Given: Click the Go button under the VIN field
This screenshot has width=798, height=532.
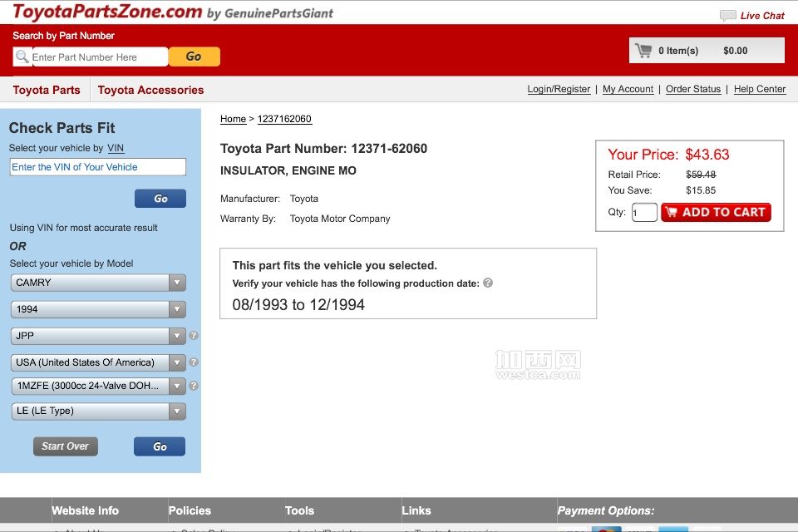Looking at the screenshot, I should 160,199.
